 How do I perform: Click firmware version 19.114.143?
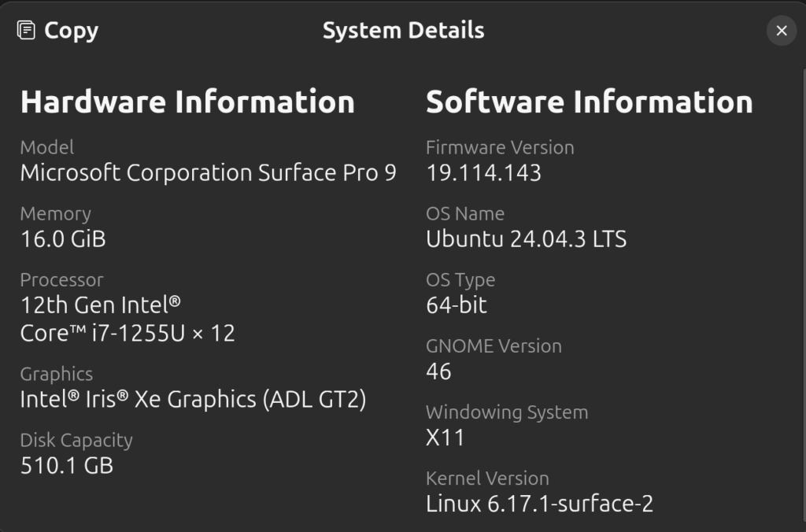[x=483, y=173]
